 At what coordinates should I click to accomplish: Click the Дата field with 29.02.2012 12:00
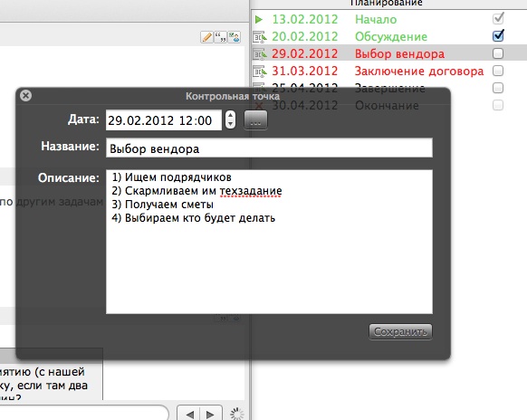click(x=164, y=120)
